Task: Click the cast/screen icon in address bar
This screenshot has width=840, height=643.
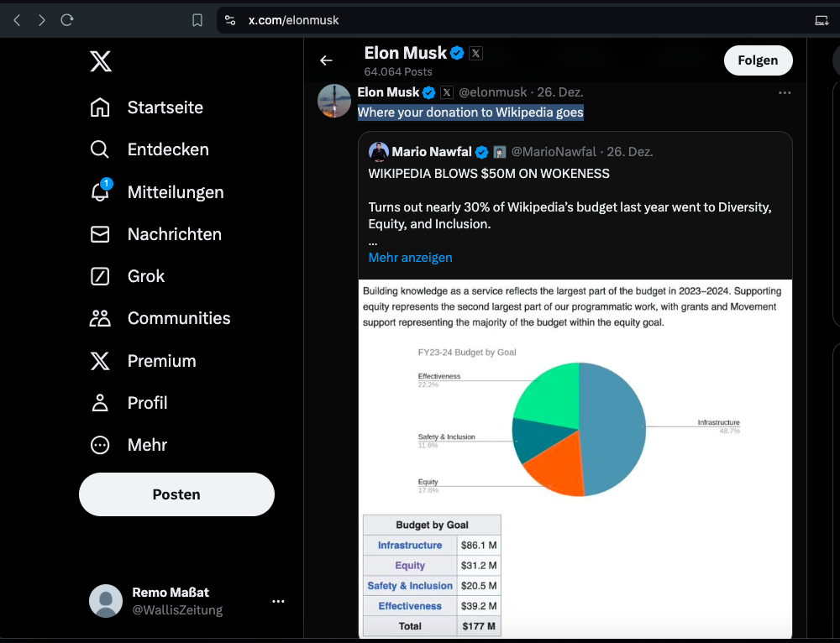Action: pos(822,20)
